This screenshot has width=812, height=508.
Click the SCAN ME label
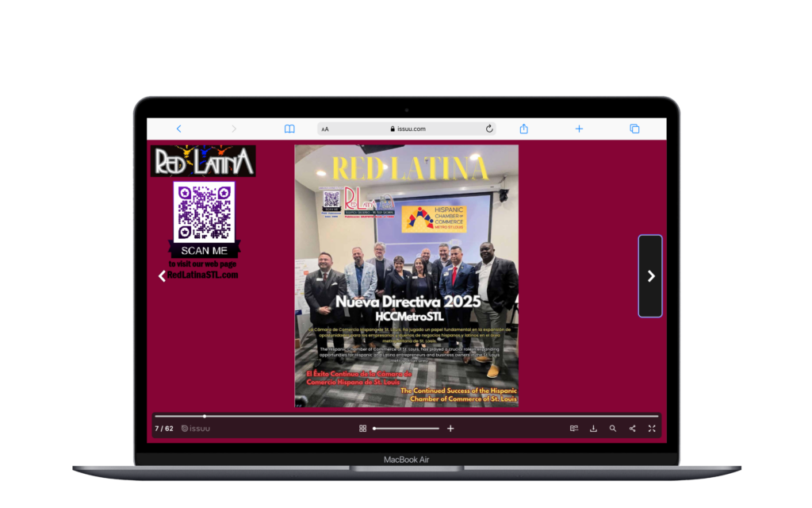pos(204,250)
